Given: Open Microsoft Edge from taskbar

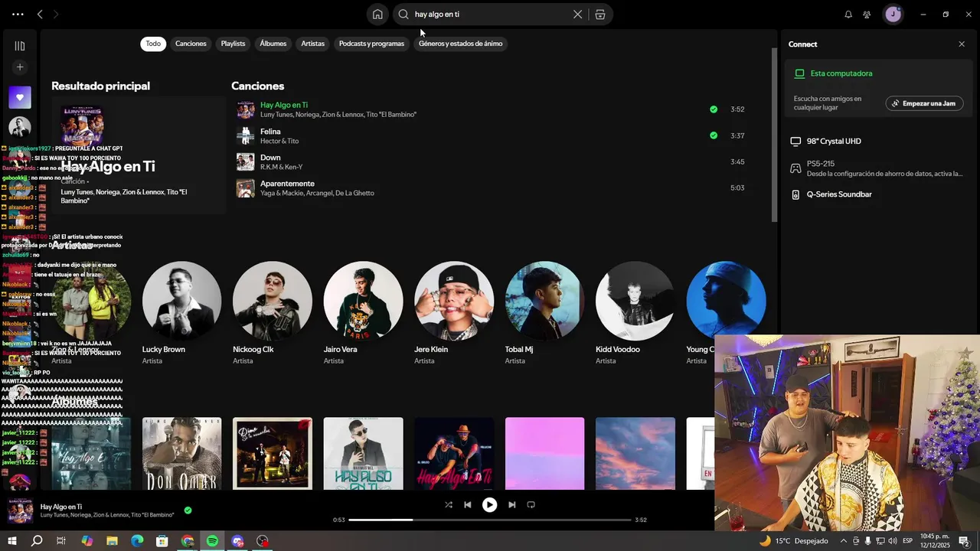Looking at the screenshot, I should 137,541.
